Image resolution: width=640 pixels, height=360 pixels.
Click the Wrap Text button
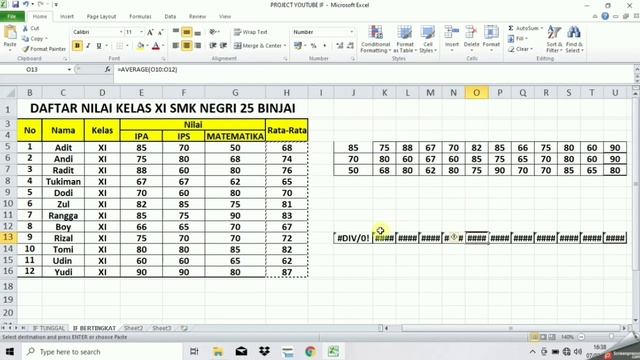click(251, 32)
